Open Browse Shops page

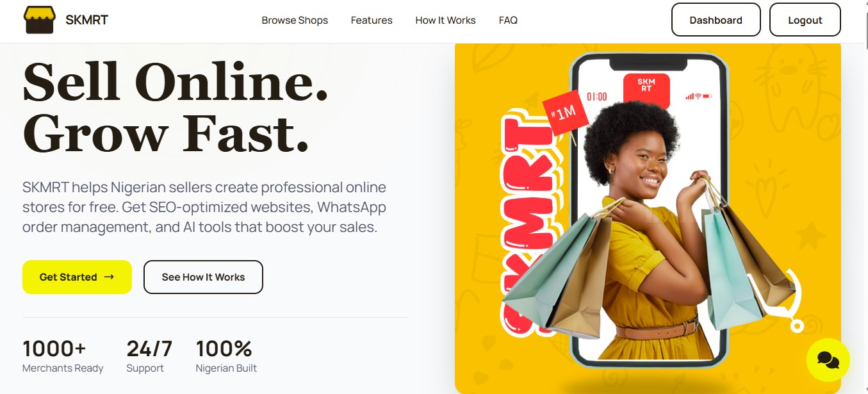(x=295, y=21)
